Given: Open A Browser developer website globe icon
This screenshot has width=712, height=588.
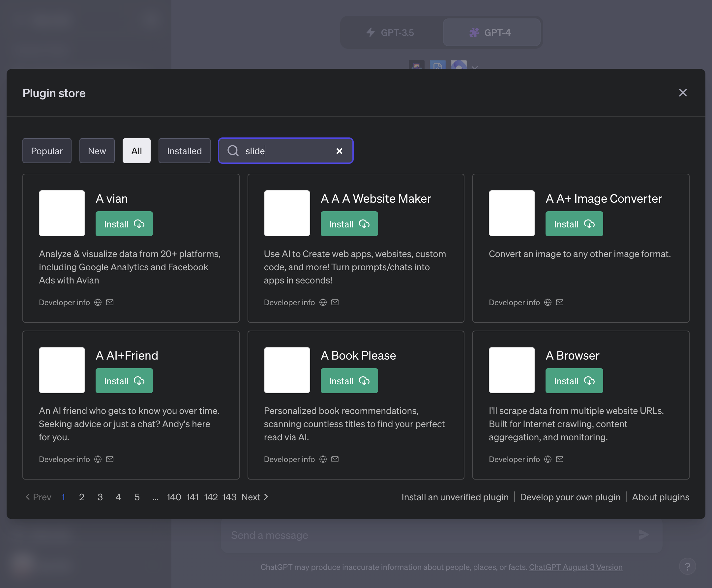Looking at the screenshot, I should point(548,459).
